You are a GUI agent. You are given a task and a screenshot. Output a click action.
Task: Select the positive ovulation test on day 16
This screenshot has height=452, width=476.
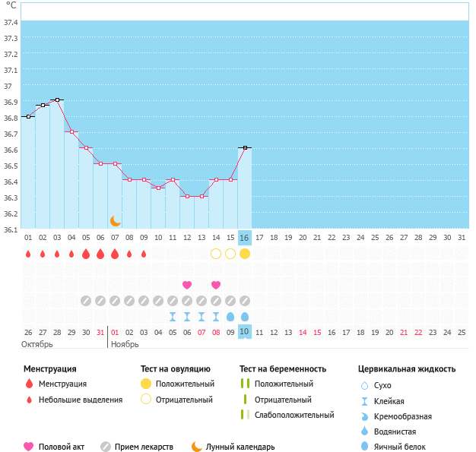pyautogui.click(x=244, y=254)
